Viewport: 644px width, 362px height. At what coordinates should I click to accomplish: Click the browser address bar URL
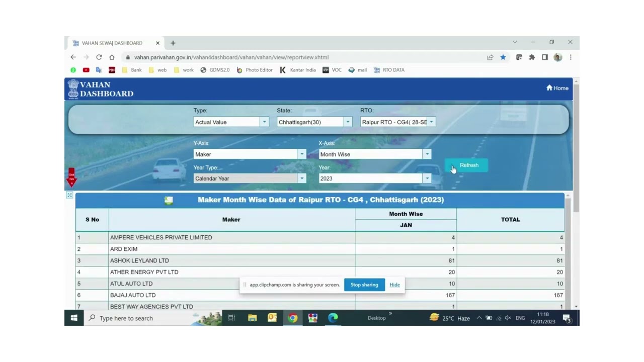[x=231, y=57]
